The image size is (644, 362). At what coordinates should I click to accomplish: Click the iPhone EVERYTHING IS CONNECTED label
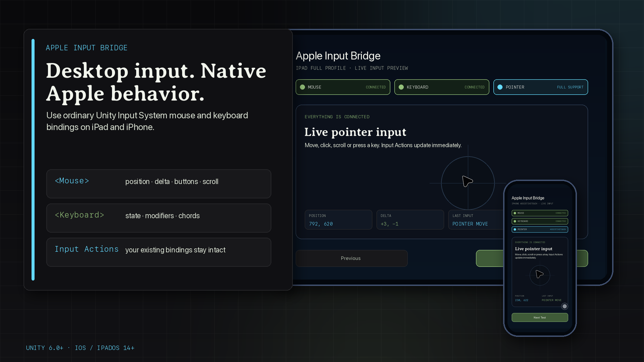coord(530,242)
